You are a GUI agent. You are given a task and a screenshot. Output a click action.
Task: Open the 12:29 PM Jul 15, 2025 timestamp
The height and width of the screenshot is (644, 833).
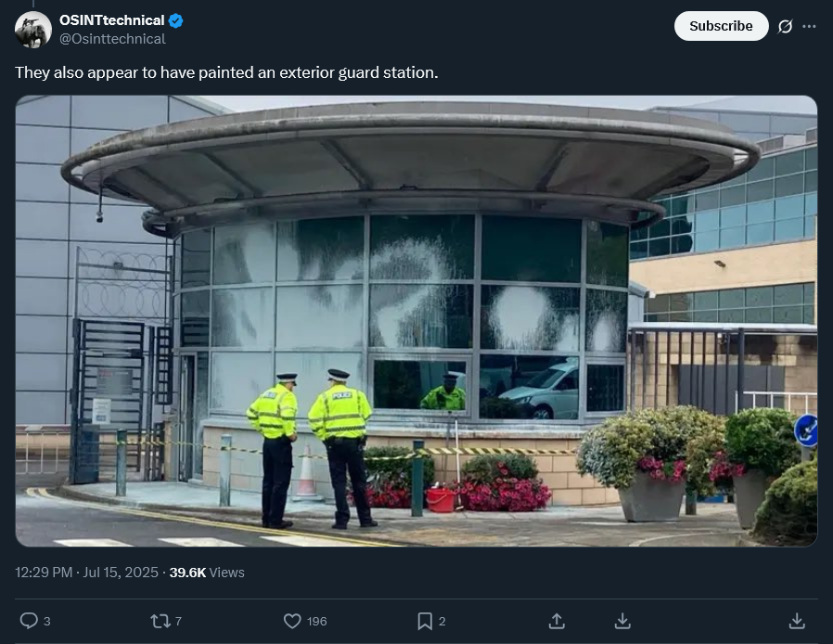click(x=86, y=573)
